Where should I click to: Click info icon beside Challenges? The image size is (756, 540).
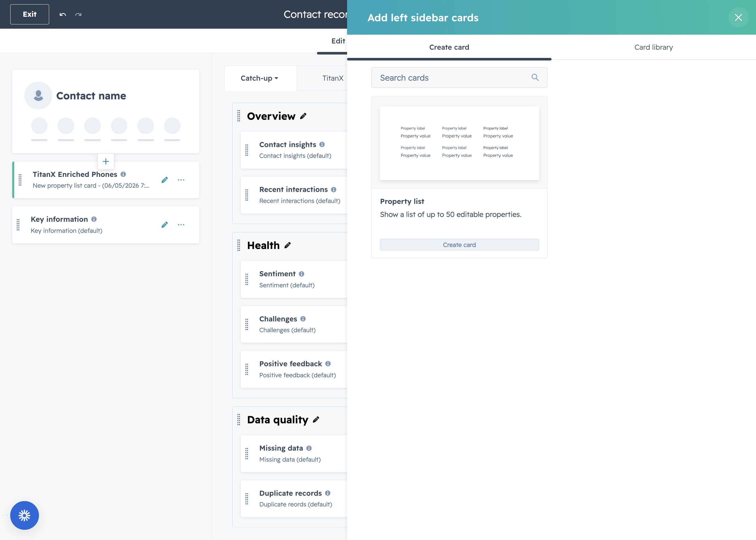(x=303, y=319)
